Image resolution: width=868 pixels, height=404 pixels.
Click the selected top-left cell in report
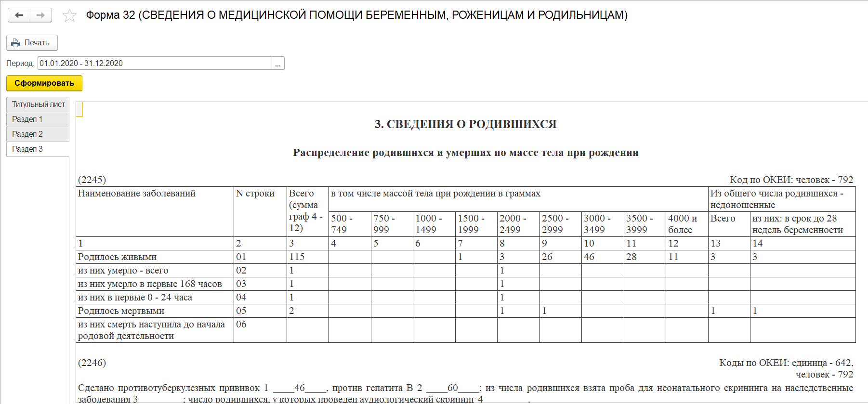[79, 109]
